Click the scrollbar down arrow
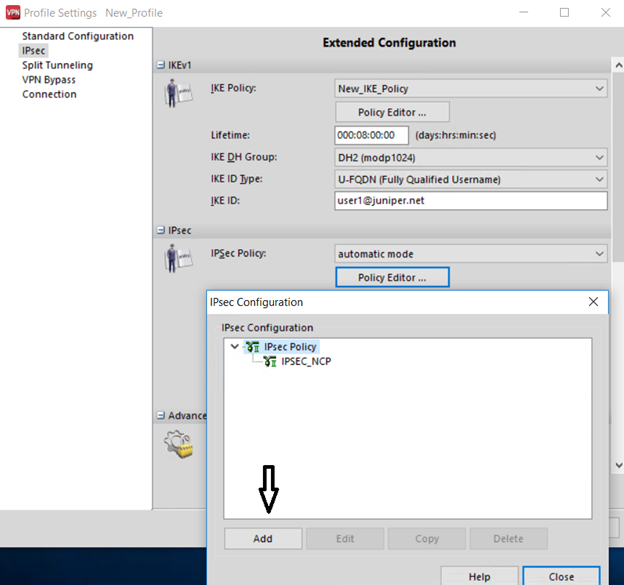Viewport: 624px width, 585px height. click(618, 465)
